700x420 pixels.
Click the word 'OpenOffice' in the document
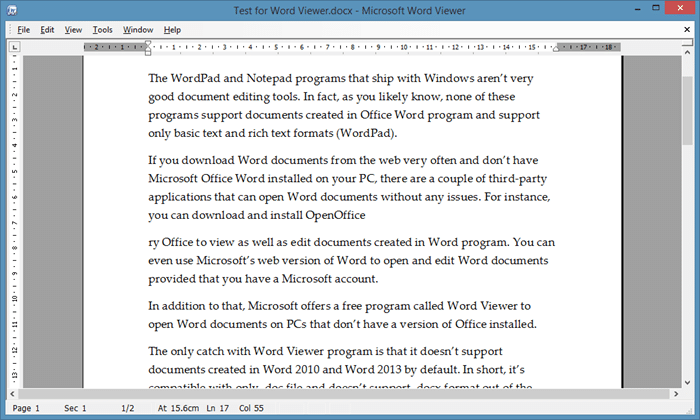[335, 215]
